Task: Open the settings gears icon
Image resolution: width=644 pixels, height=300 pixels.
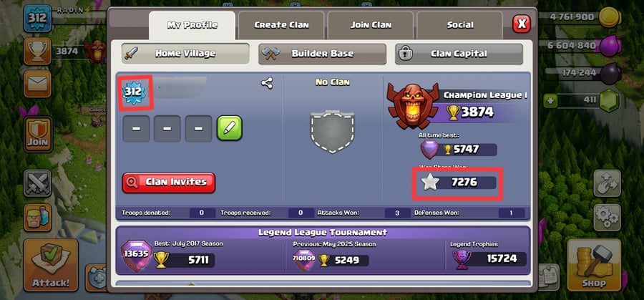Action: tap(607, 218)
